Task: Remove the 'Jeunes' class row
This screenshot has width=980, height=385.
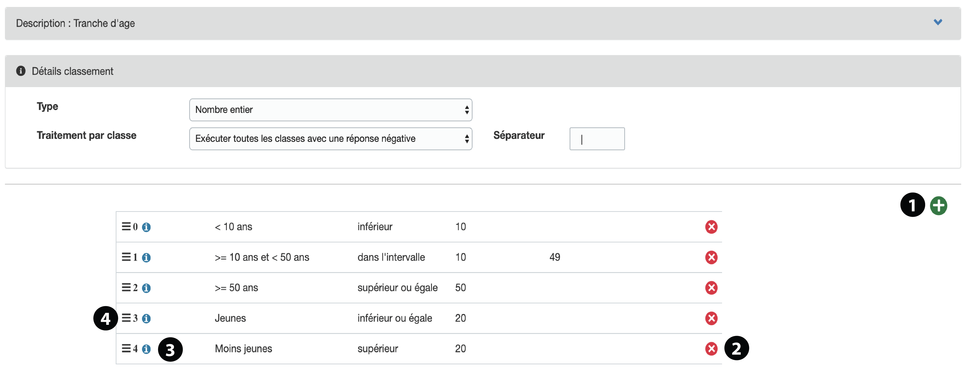Action: tap(711, 318)
